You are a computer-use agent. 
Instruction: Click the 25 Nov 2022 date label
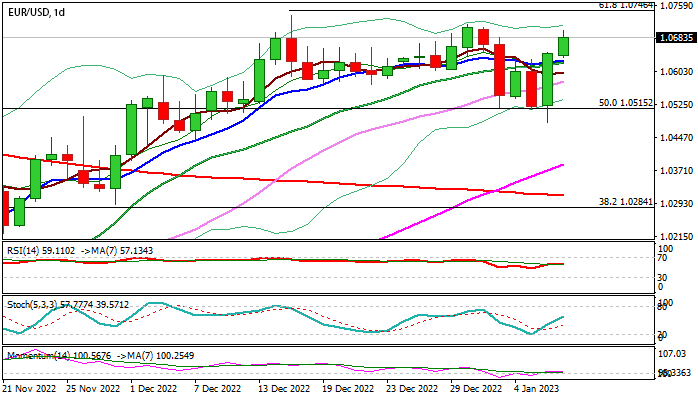93,388
